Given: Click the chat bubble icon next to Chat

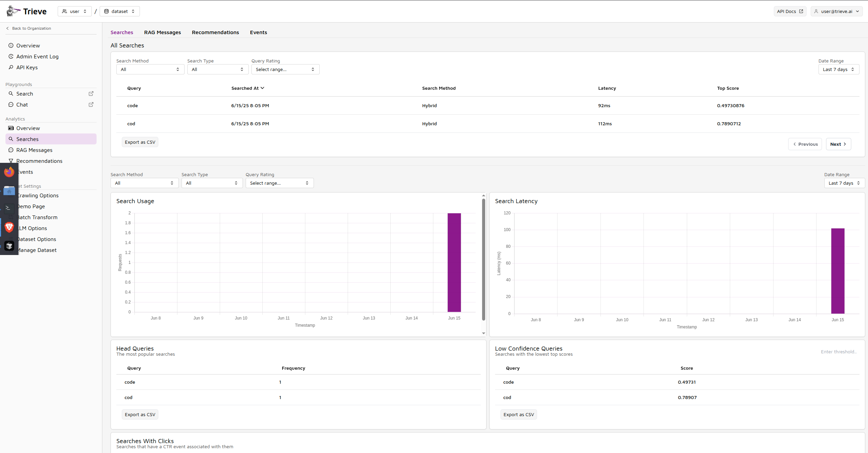Looking at the screenshot, I should 11,104.
